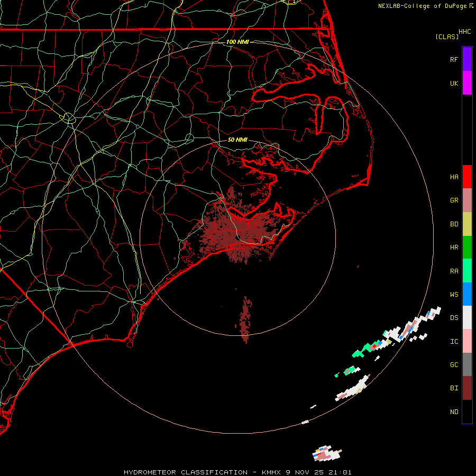Click the RA legend label
Viewport: 476px width, 476px height.
(x=454, y=271)
